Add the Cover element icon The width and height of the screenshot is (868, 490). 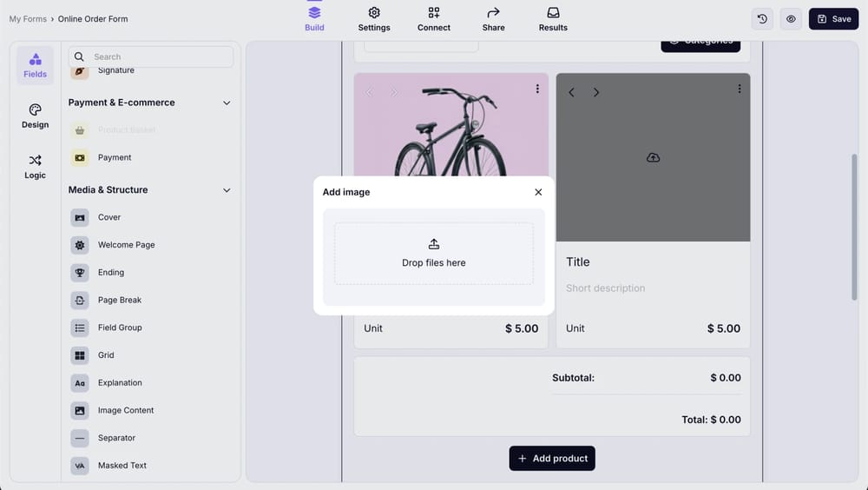(80, 218)
